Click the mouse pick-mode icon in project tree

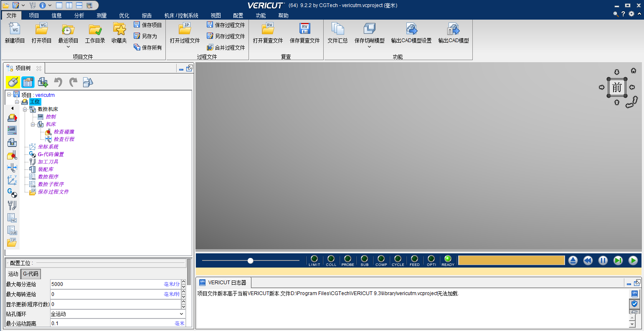point(13,82)
